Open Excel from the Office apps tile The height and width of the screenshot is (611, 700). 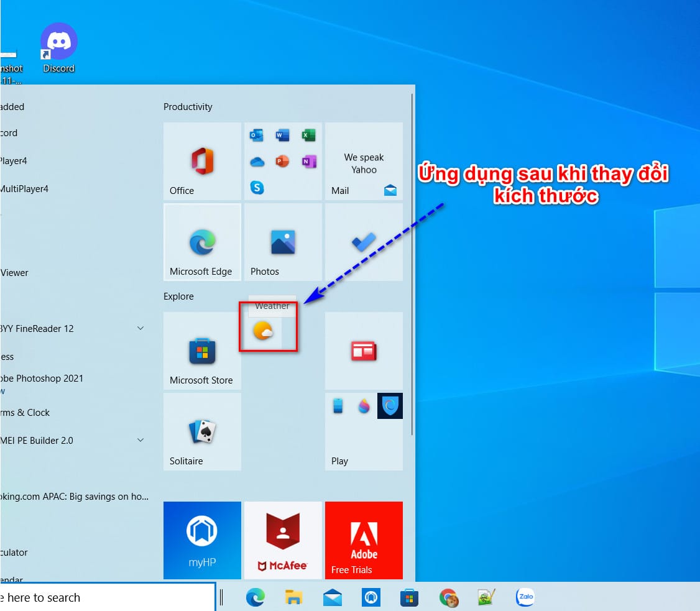click(308, 135)
